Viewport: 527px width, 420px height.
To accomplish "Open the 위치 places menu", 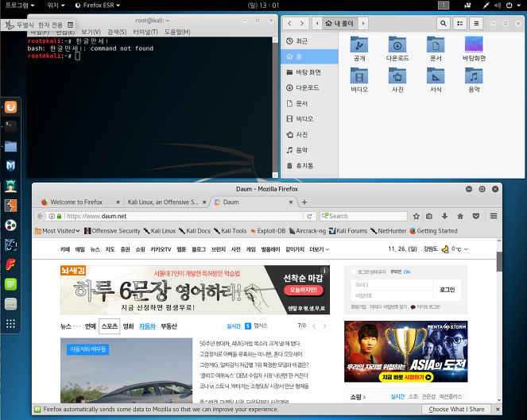I will point(56,6).
